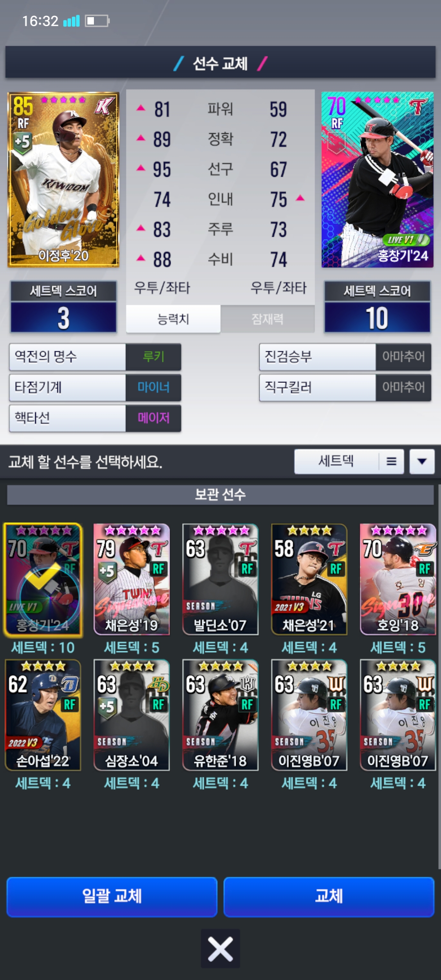Deselect the checked 홍창기'24 card

tap(43, 579)
